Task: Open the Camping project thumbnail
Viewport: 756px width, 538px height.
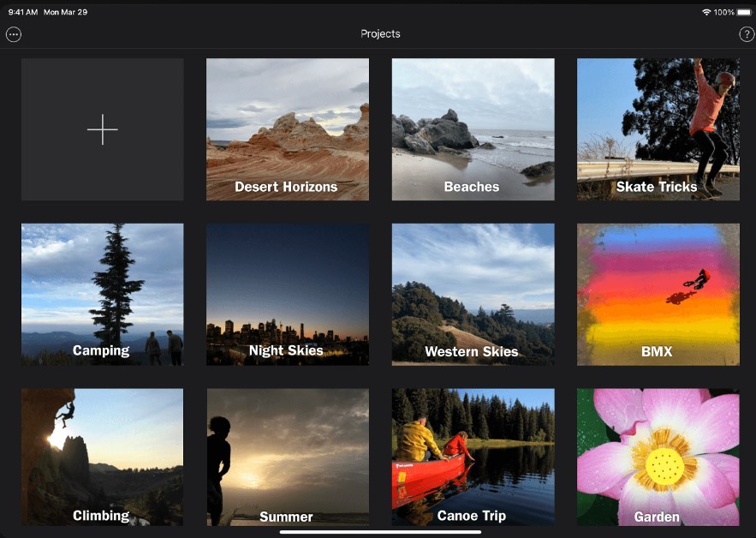Action: (x=102, y=295)
